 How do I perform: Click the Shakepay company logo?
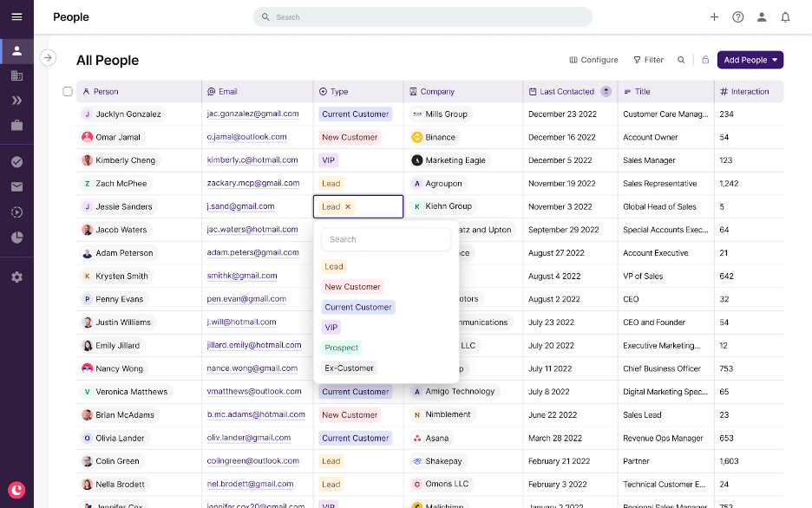tap(417, 461)
